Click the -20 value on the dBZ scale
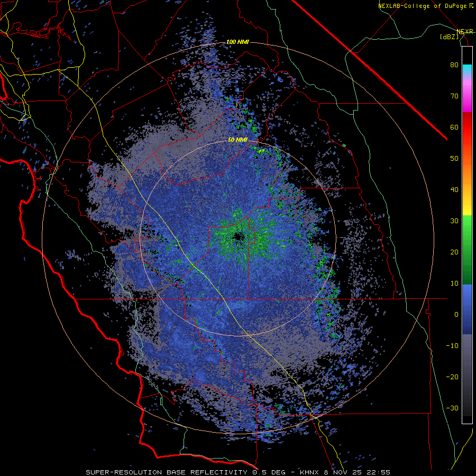 pyautogui.click(x=452, y=377)
